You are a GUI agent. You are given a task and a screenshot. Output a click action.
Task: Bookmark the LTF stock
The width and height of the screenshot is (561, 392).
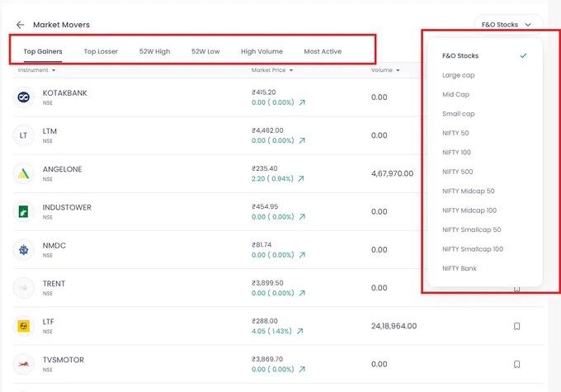coord(516,326)
